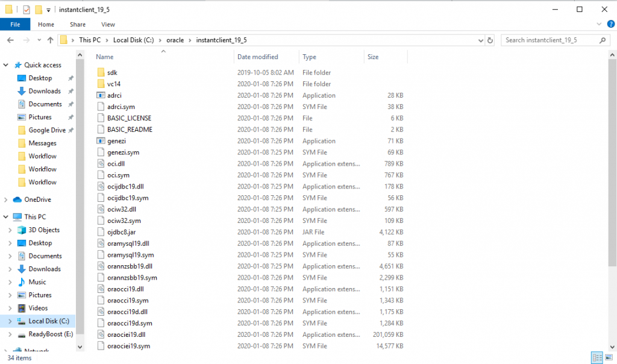Viewport: 617px width, 364px height.
Task: Switch to the View tab
Action: pos(108,25)
